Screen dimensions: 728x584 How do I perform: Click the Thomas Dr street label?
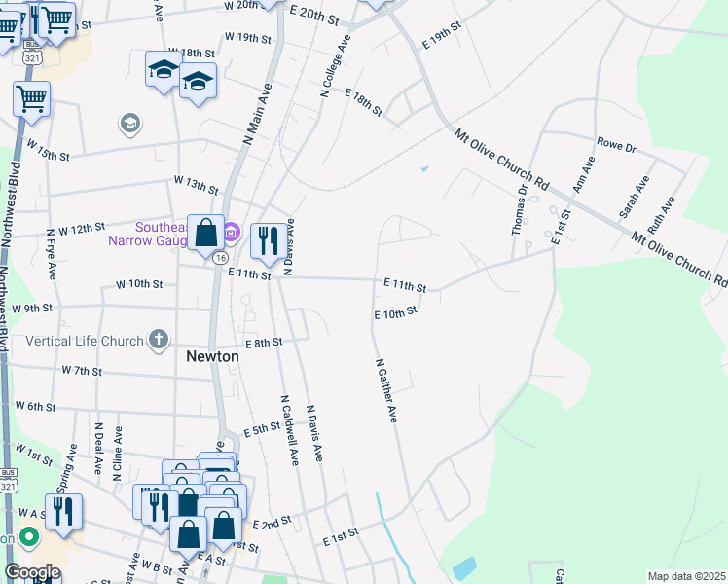[519, 210]
